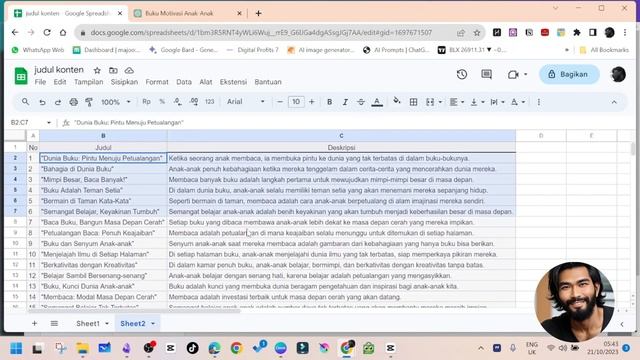The image size is (640, 360).
Task: Add a new sheet with the plus button
Action: (x=34, y=323)
